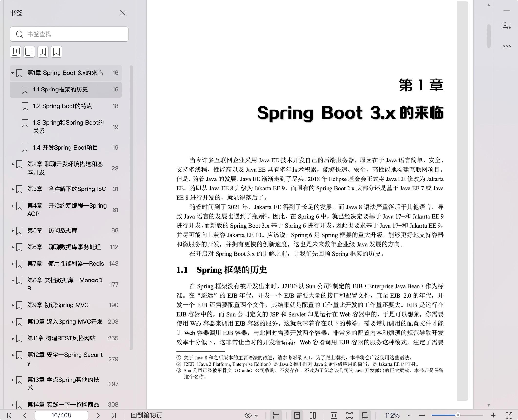This screenshot has height=420, width=518.
Task: Open the settings sliders icon in right sidebar
Action: (507, 26)
